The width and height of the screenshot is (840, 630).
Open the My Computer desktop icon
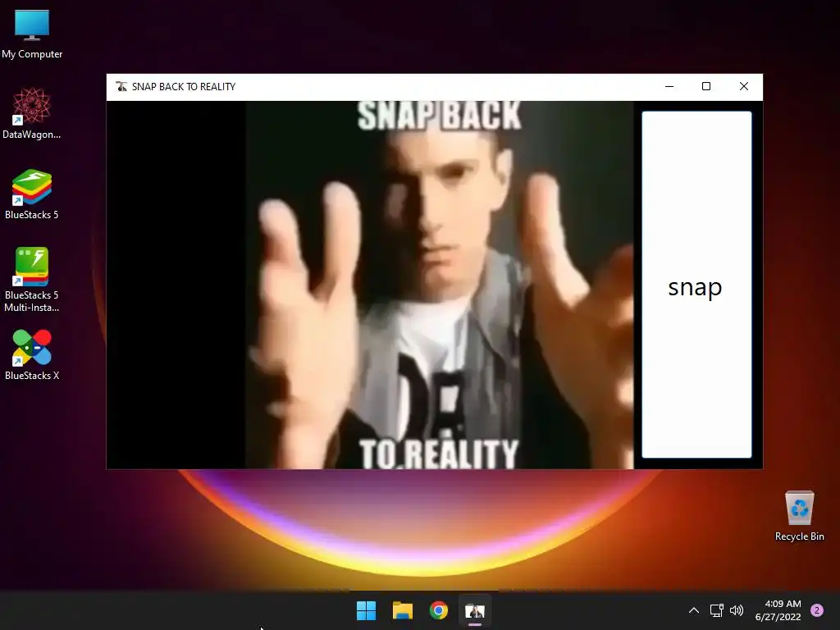click(32, 34)
